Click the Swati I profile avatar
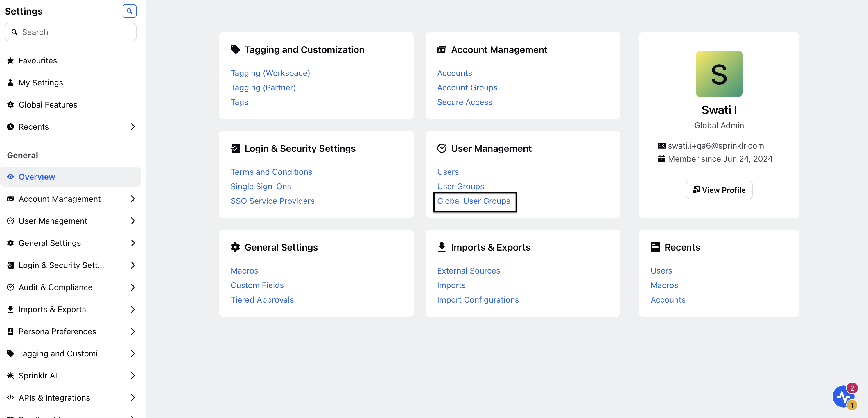 (719, 74)
